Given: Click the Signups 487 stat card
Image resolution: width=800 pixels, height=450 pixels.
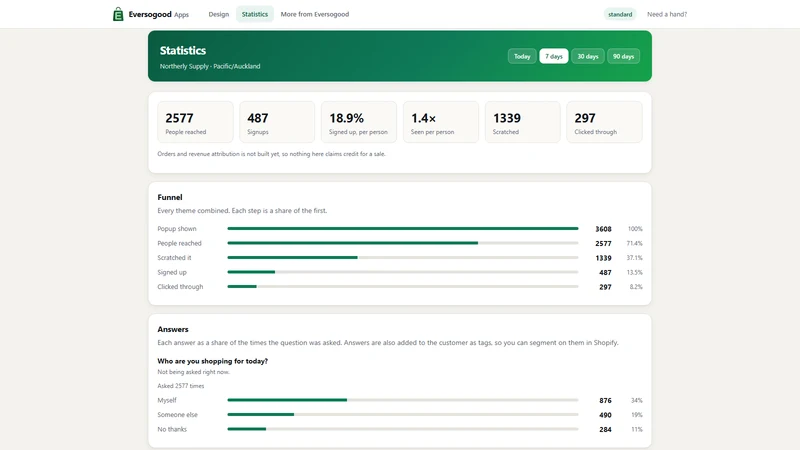Looking at the screenshot, I should pos(277,122).
